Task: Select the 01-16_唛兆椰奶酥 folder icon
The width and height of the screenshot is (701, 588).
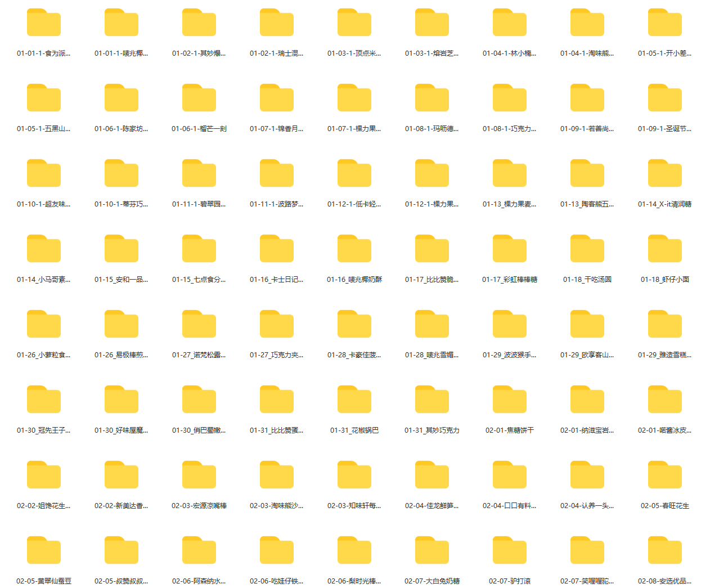Action: (x=354, y=249)
